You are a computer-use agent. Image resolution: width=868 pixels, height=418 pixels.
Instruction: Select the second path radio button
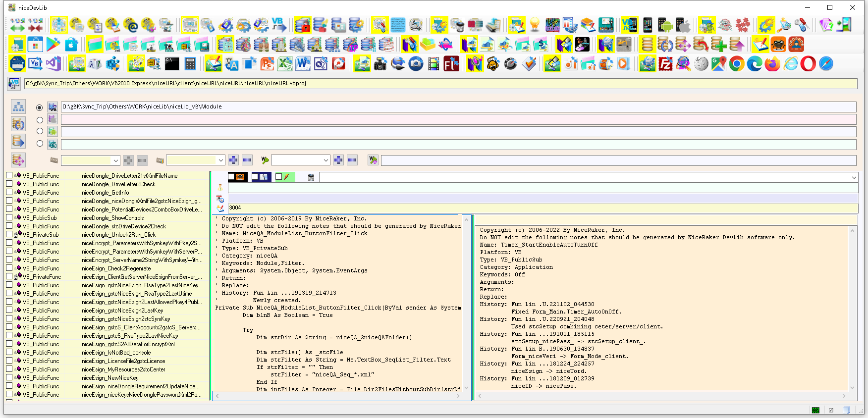[40, 120]
